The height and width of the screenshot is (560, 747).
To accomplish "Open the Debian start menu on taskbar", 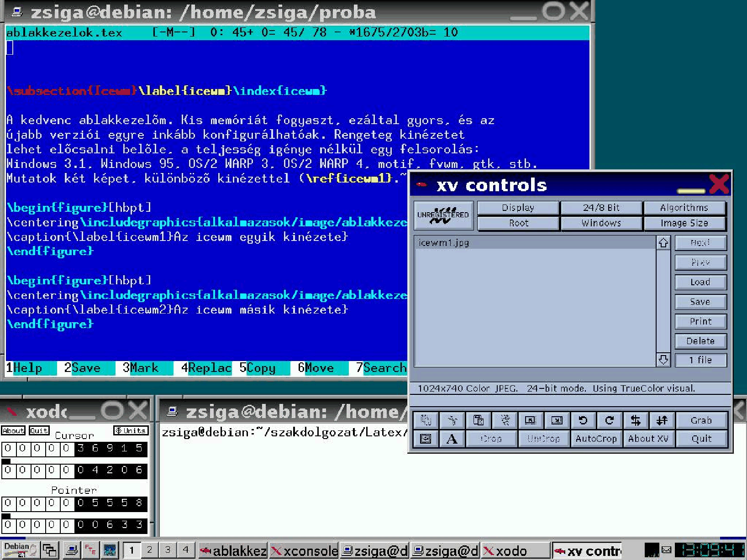I will coord(20,550).
